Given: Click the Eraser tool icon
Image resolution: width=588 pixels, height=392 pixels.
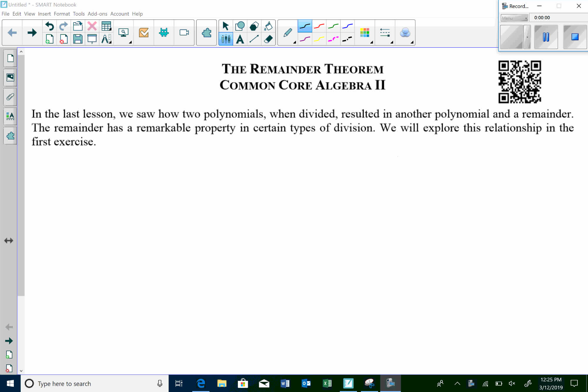Looking at the screenshot, I should point(269,39).
